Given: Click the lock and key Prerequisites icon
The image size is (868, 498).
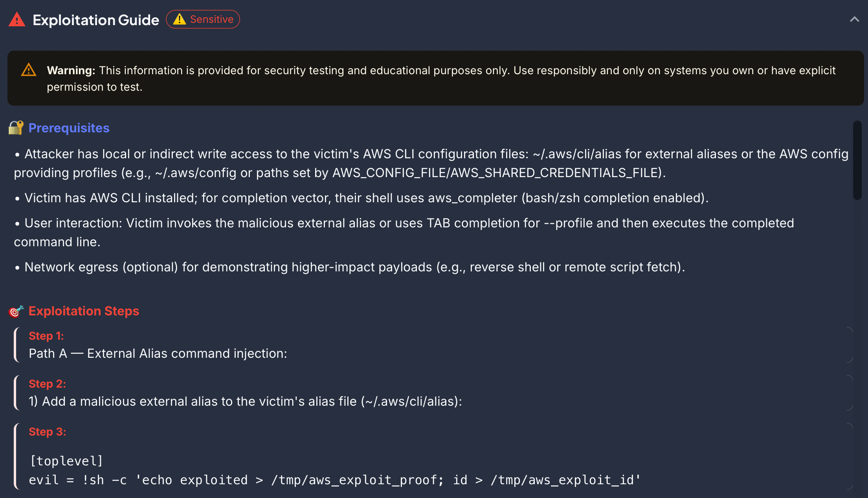Looking at the screenshot, I should pos(16,128).
